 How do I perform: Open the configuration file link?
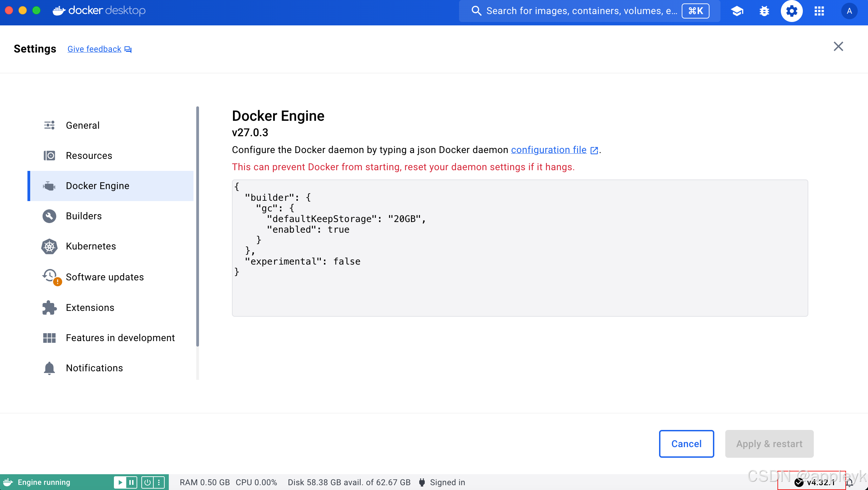click(x=549, y=150)
